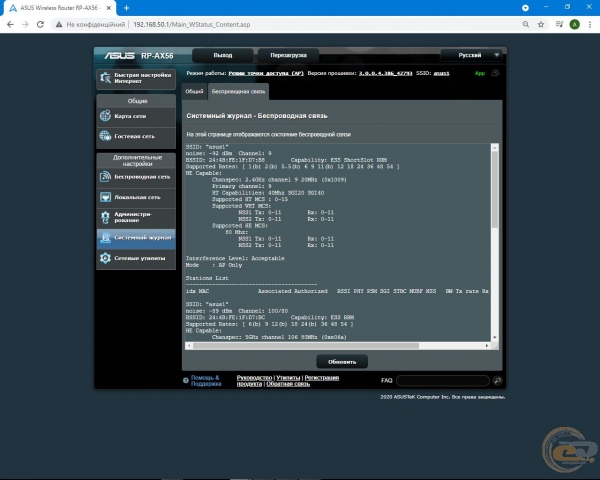Open the operation mode AP link
Image resolution: width=600 pixels, height=480 pixels.
click(266, 73)
